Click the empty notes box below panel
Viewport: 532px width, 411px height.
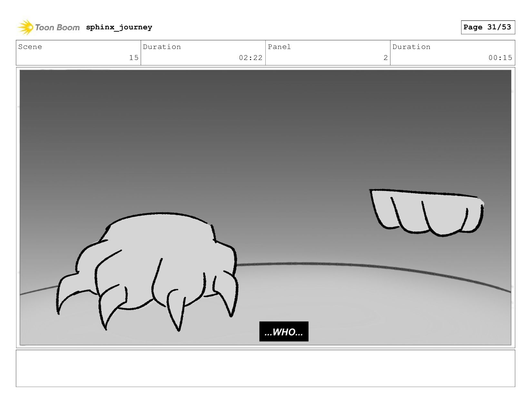tap(265, 368)
